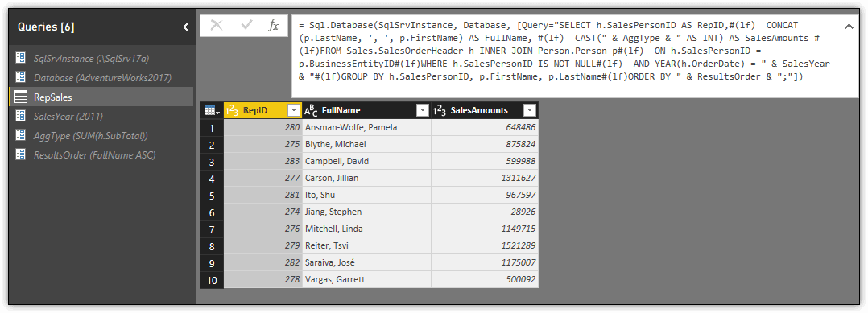Click the RepID value 275

click(x=263, y=144)
